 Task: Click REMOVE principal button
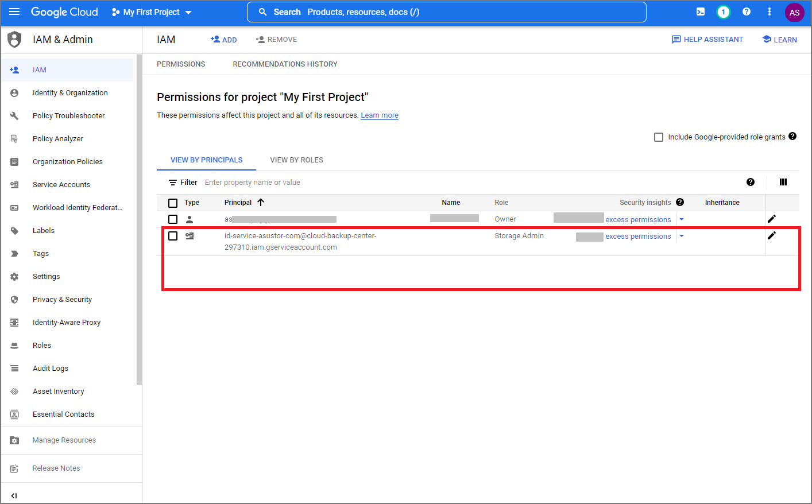point(276,40)
